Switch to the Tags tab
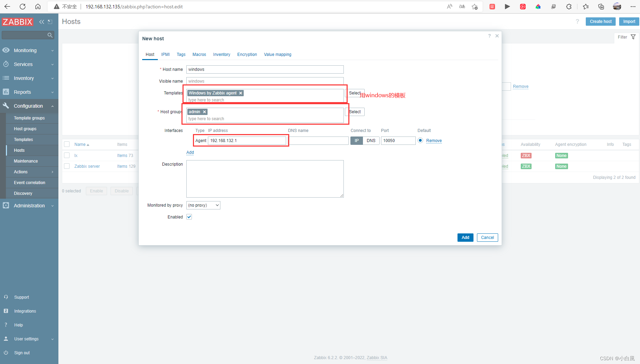The width and height of the screenshot is (640, 364). [181, 55]
